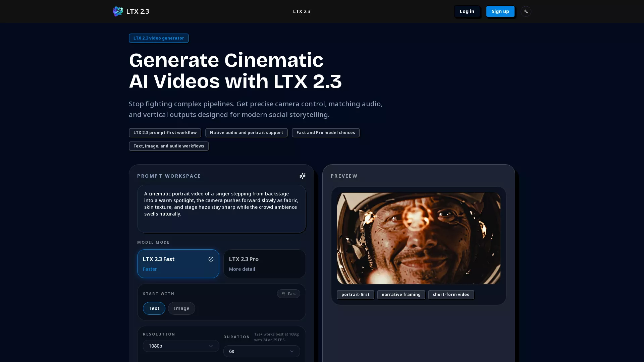Click the Log in button
This screenshot has width=644, height=362.
coord(467,11)
